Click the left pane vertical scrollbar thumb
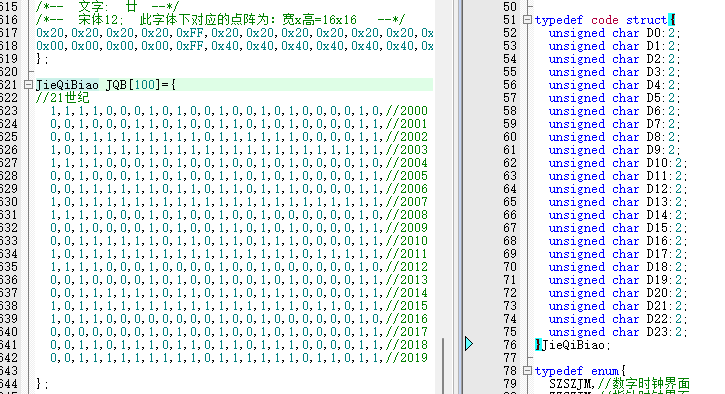The image size is (725, 394). pos(443,365)
